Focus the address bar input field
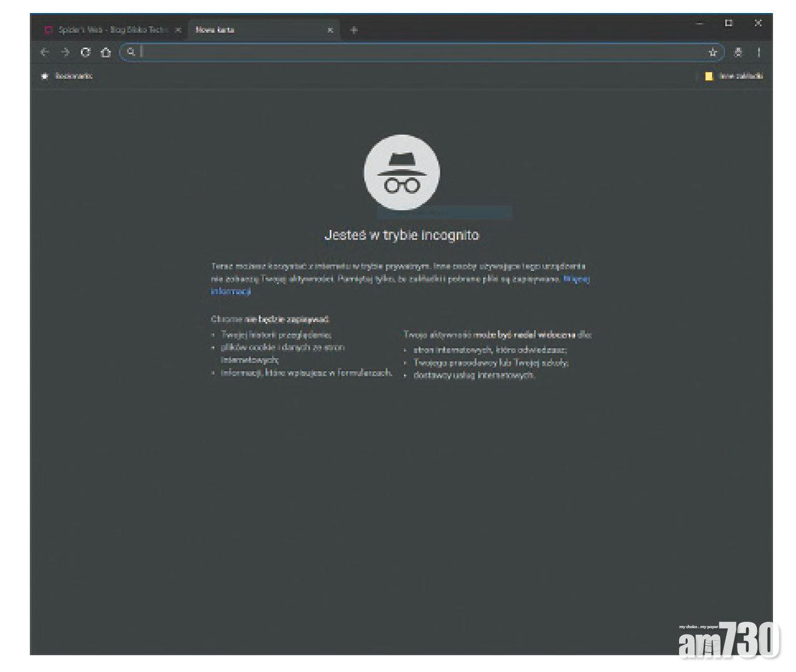796x672 pixels. tap(423, 52)
